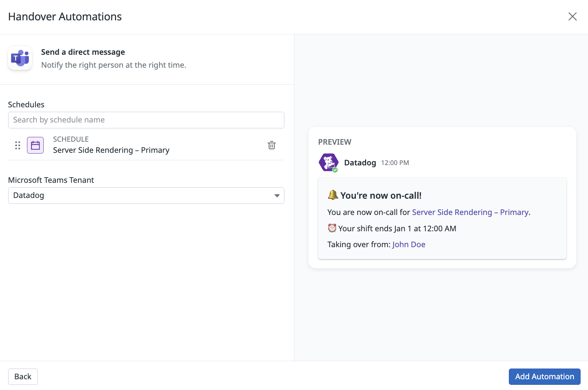Click the alarm clock emoji next to shift end
Viewport: 588px width, 390px height.
pyautogui.click(x=332, y=228)
